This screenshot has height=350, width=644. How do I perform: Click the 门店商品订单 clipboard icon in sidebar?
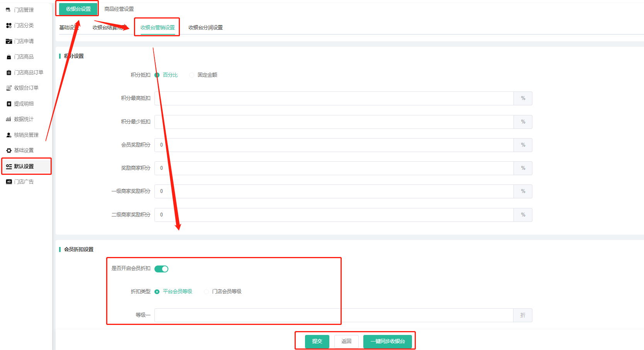[8, 73]
